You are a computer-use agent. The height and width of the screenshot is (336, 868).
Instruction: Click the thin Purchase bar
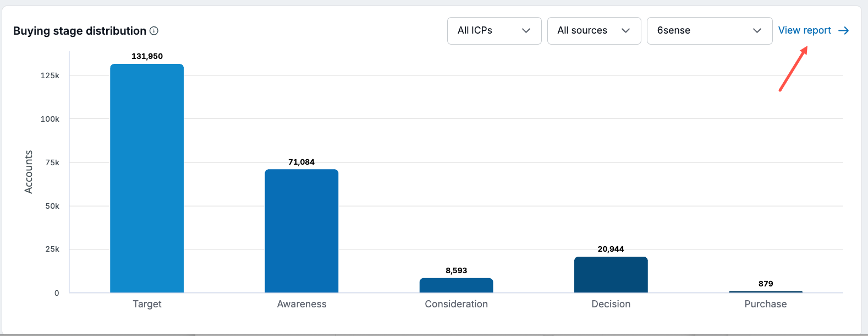(766, 292)
